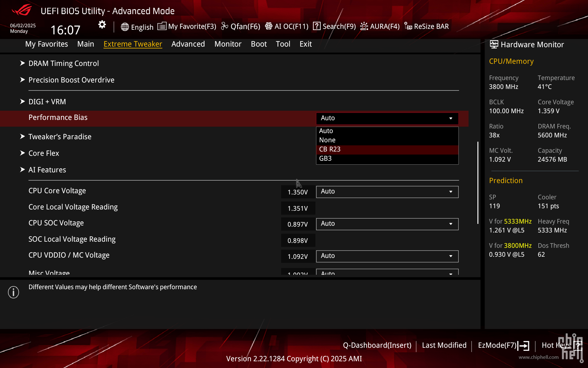
Task: Click the Hardware Monitor icon
Action: (494, 44)
